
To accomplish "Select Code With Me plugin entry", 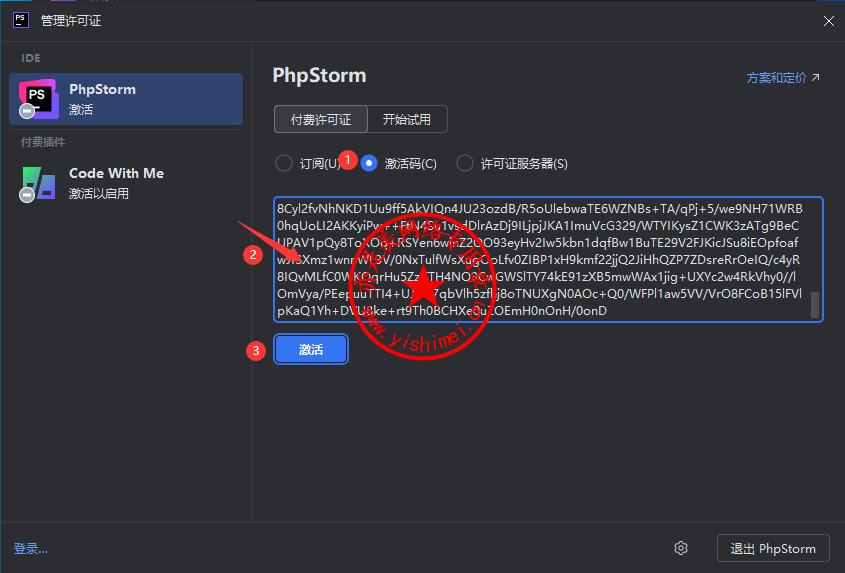I will [x=126, y=183].
